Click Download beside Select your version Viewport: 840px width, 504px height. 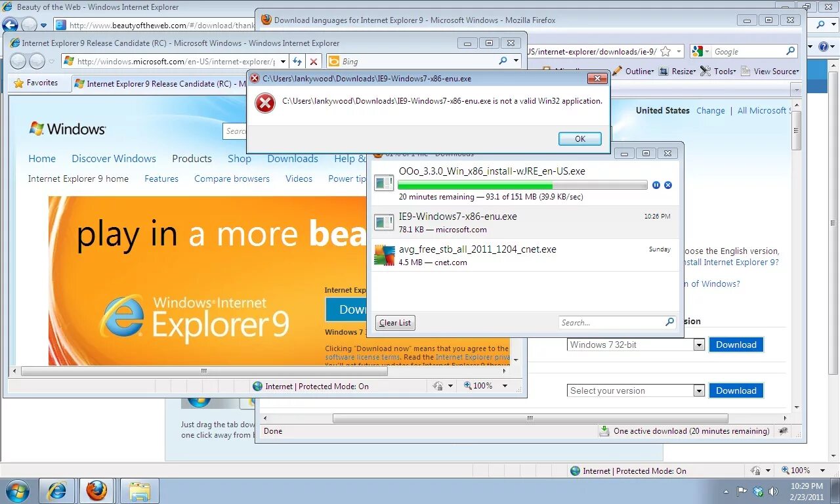[x=736, y=390]
